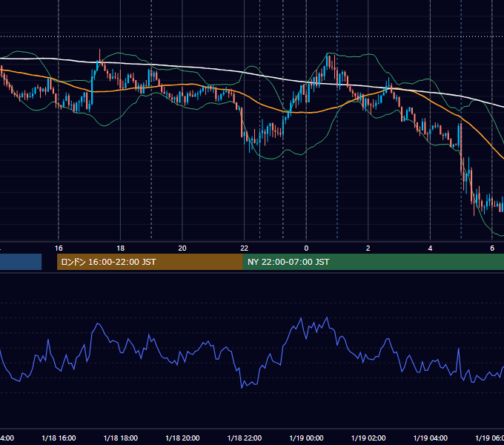Click the "18" hour label on price chart axis
This screenshot has width=504, height=445.
click(121, 248)
